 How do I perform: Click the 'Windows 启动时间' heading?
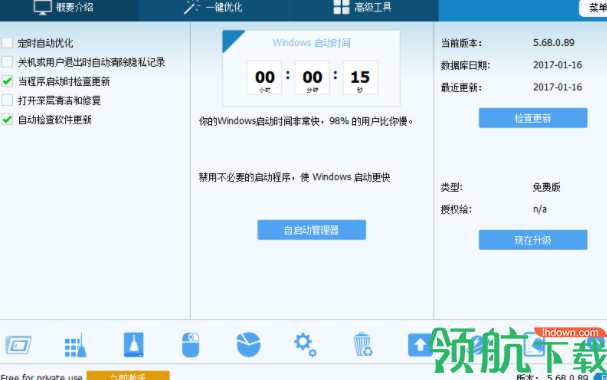point(311,43)
